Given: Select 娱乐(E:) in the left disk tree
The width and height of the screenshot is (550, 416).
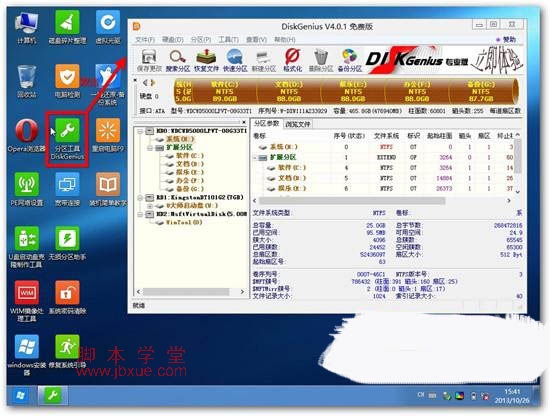Looking at the screenshot, I should 189,172.
